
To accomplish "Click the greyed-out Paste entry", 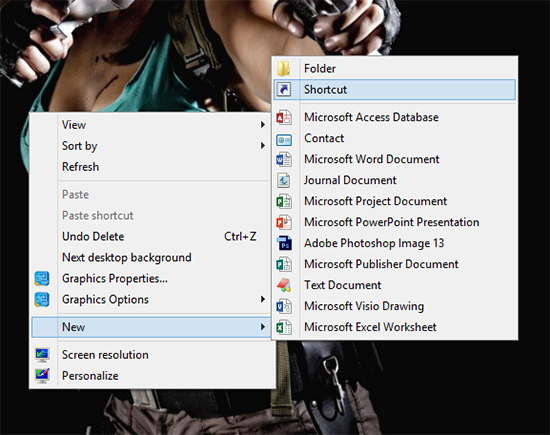I will [150, 194].
